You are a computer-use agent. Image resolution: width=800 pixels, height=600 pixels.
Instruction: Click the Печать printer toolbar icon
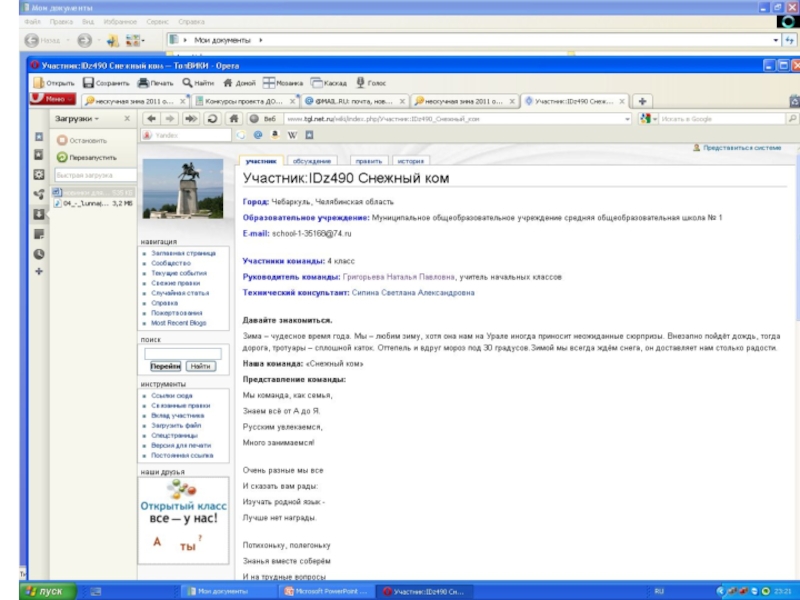[142, 83]
